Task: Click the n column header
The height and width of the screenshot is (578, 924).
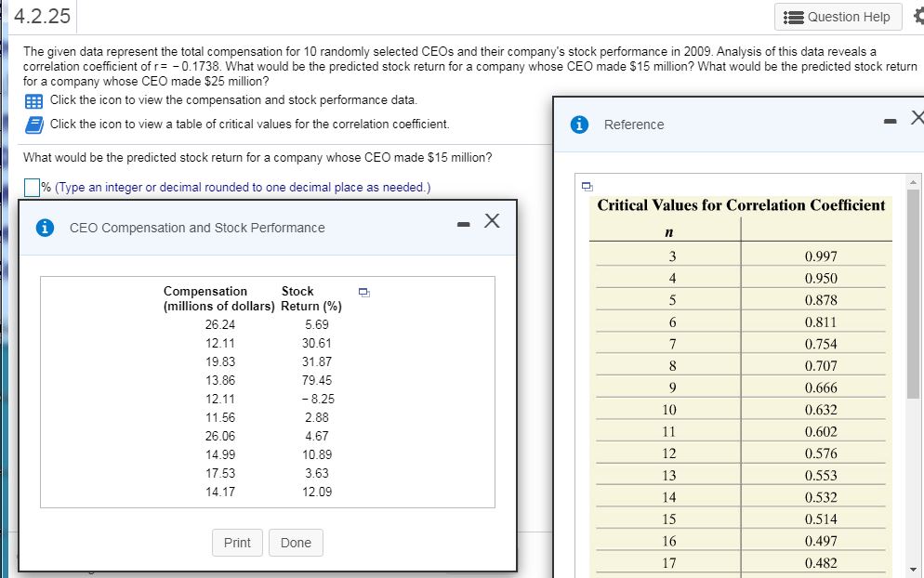Action: pos(668,232)
